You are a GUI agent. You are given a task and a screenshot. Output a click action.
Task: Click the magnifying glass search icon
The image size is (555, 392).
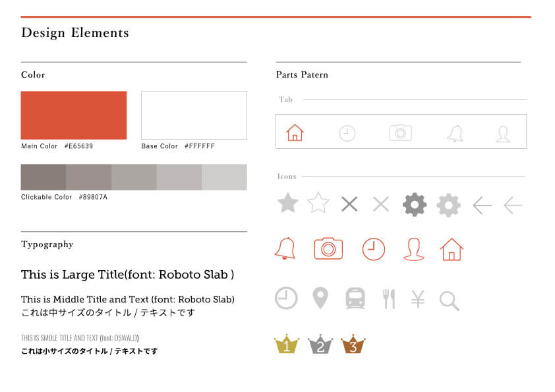449,301
